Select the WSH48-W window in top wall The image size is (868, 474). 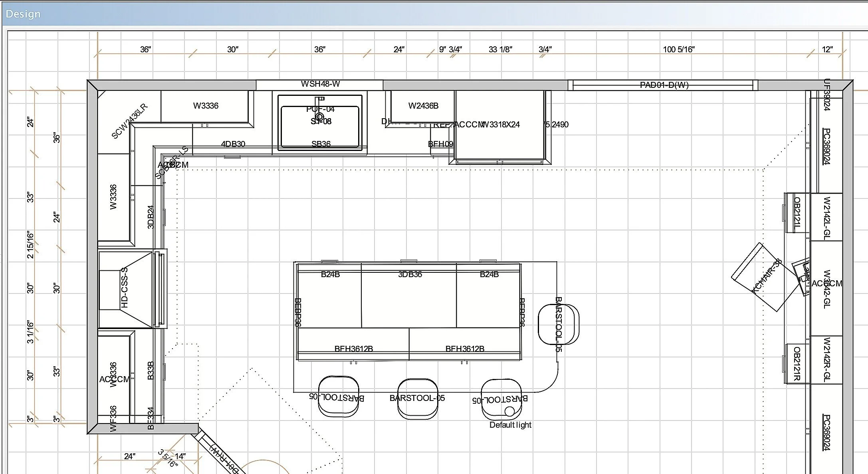320,84
